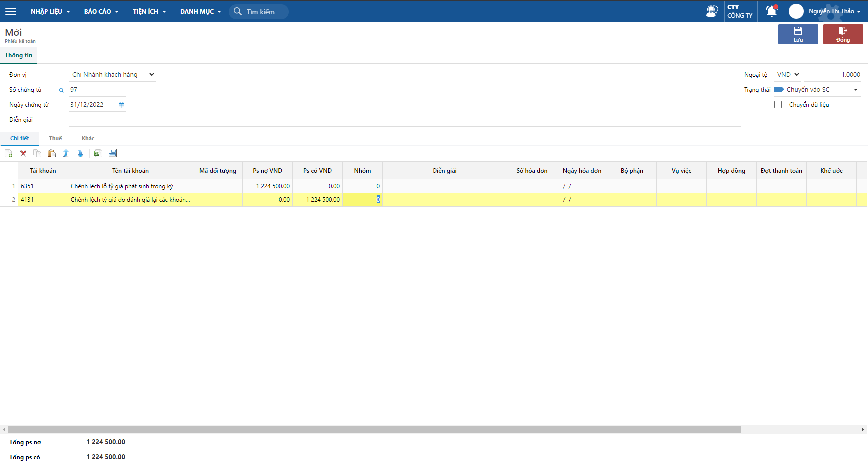868x468 pixels.
Task: Click the Excel import icon
Action: (98, 154)
